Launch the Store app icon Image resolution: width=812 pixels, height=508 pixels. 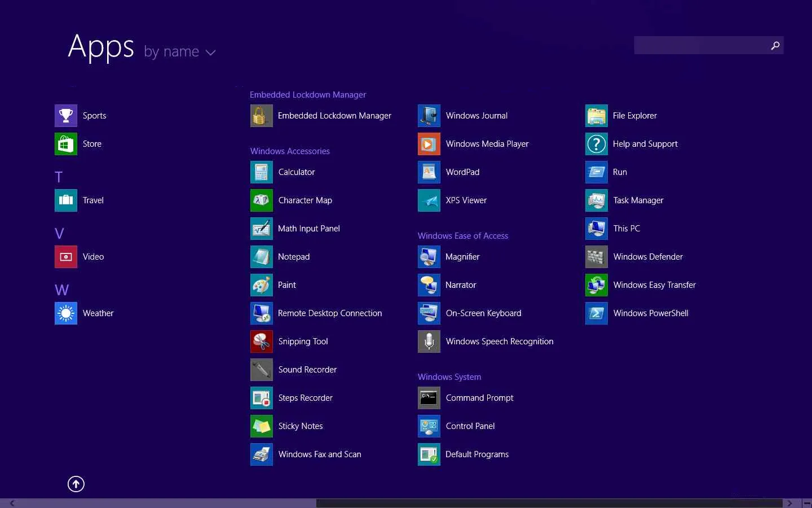click(x=66, y=144)
